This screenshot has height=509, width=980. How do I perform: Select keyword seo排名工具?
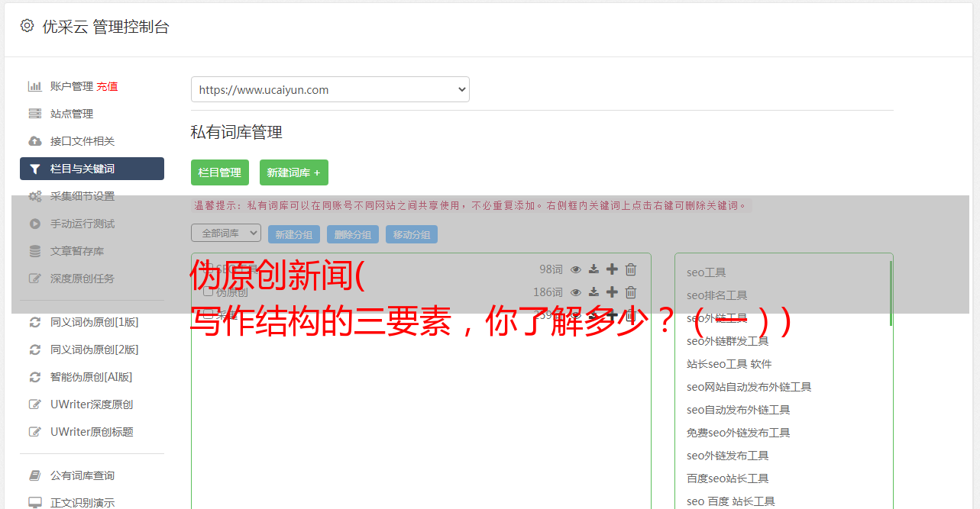coord(717,295)
